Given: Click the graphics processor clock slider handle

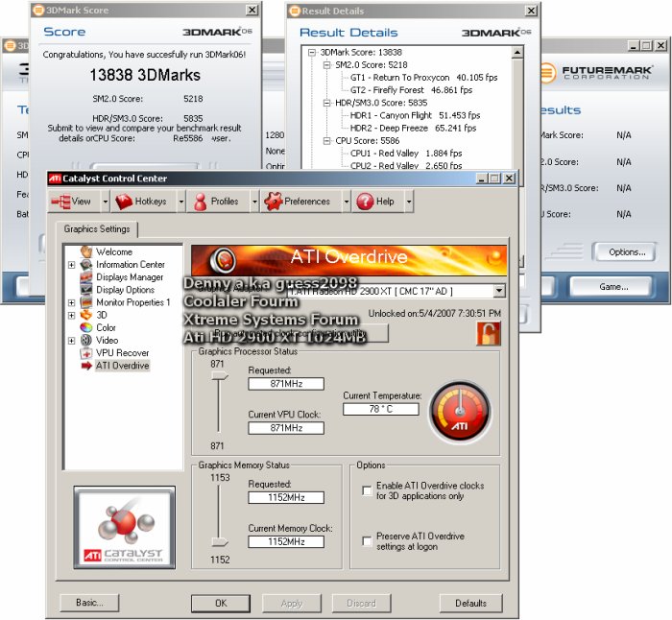Looking at the screenshot, I should [220, 377].
